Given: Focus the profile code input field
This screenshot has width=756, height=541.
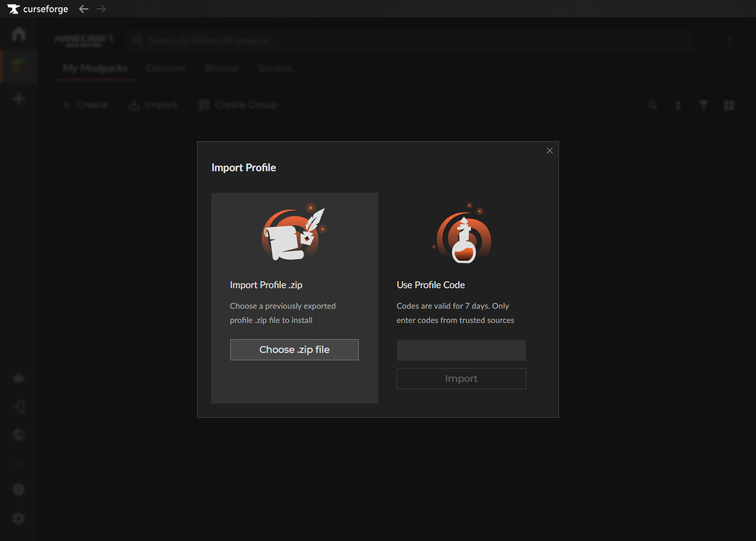Looking at the screenshot, I should [x=461, y=350].
